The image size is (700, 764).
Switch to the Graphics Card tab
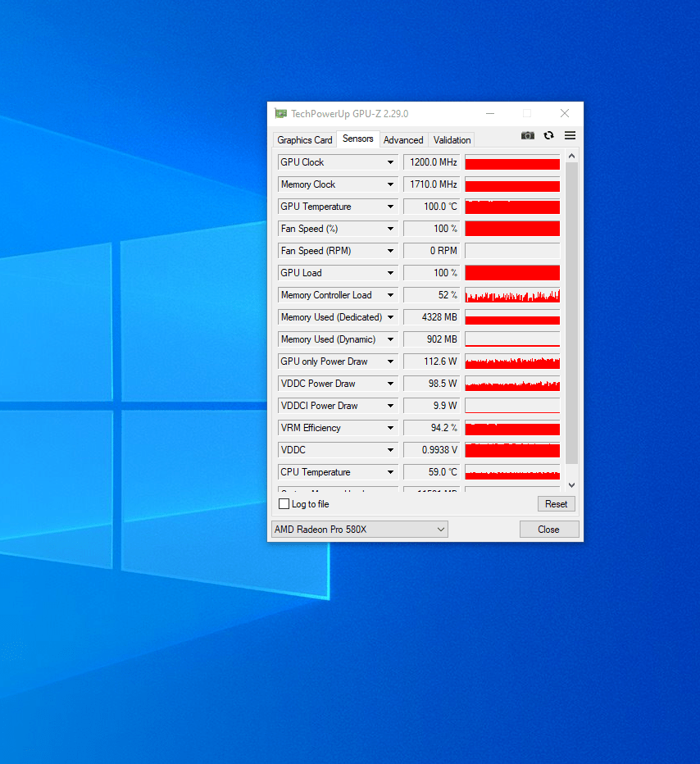tap(304, 139)
